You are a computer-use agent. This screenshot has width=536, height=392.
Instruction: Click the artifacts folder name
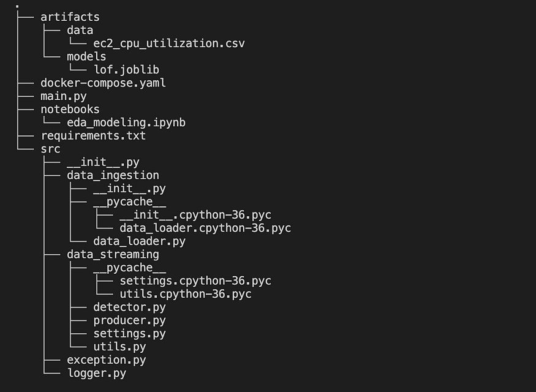70,17
